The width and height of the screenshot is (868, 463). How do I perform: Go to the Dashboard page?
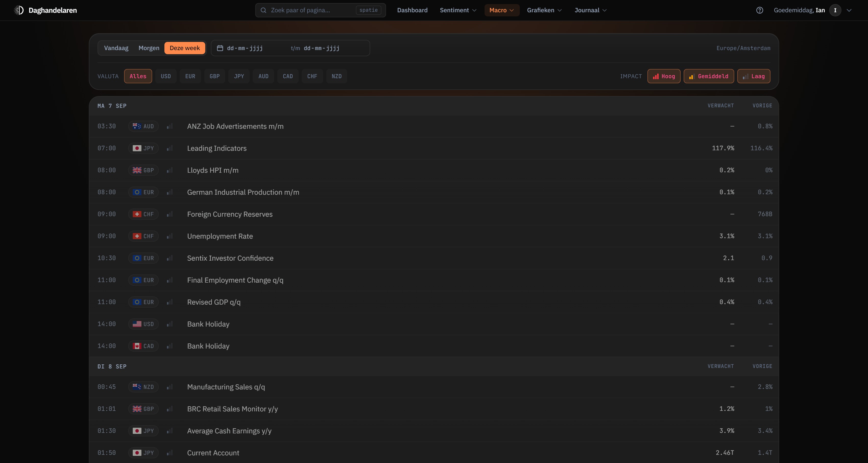pyautogui.click(x=412, y=10)
